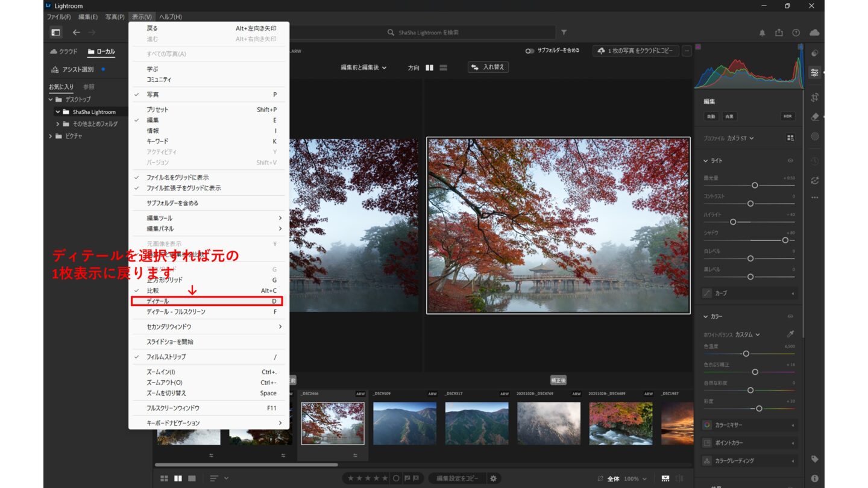Click the 露光量 exposure slider handle
Image resolution: width=868 pixels, height=488 pixels.
754,185
